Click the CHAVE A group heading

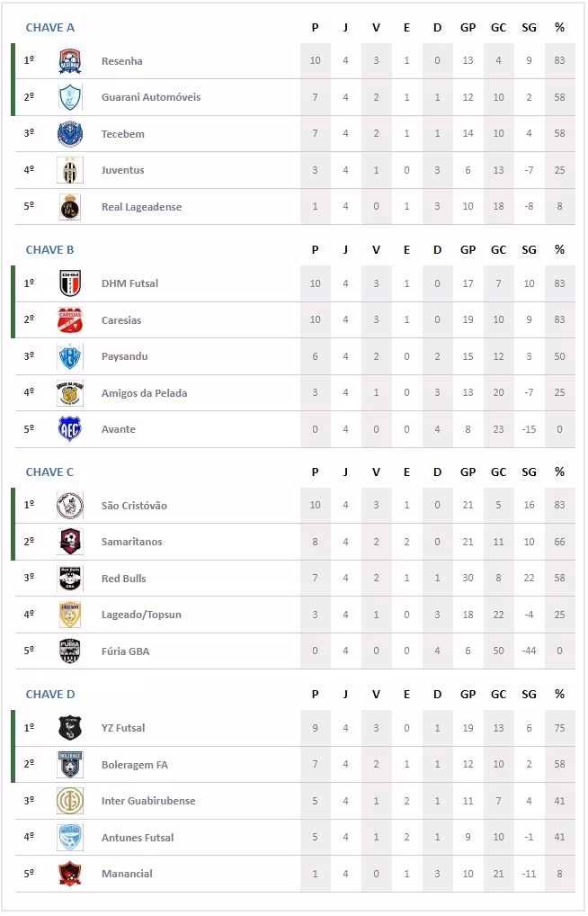pos(50,28)
